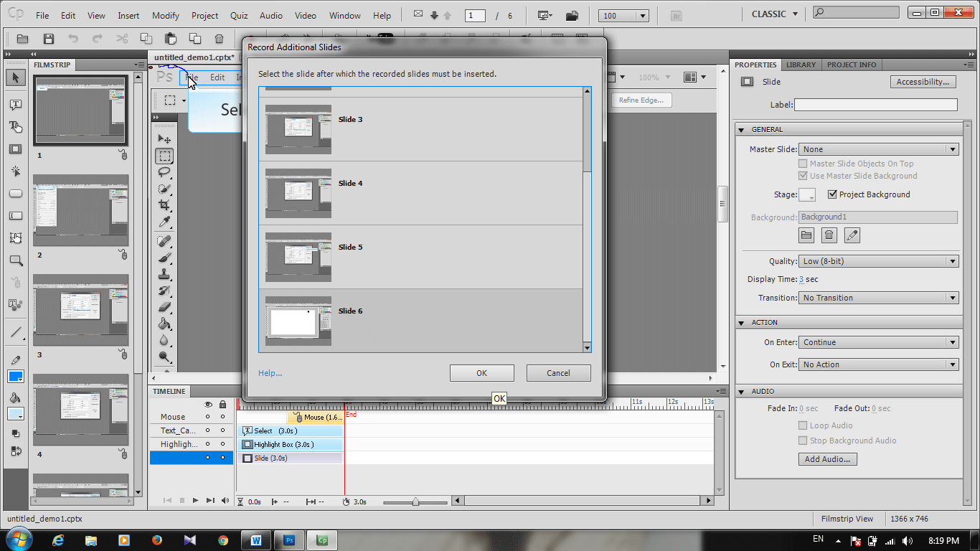Viewport: 980px width, 551px height.
Task: Open the On Enter action dropdown
Action: [x=879, y=342]
